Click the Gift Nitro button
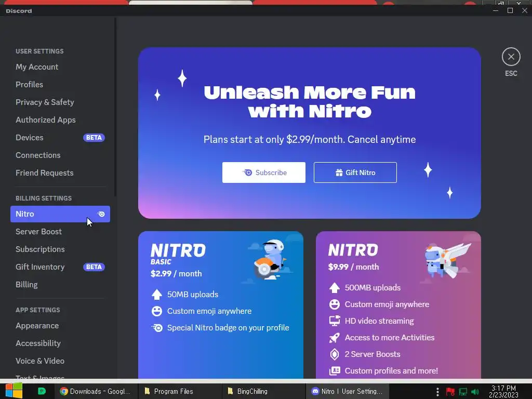532x399 pixels. [x=355, y=172]
